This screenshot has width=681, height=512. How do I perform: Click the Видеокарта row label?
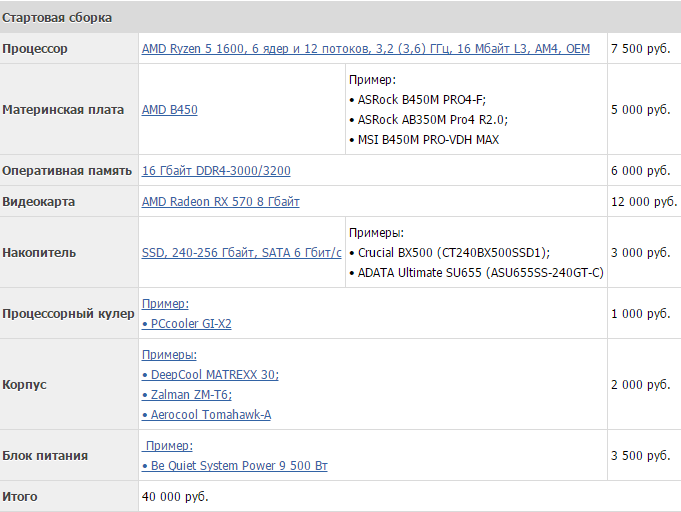point(38,201)
